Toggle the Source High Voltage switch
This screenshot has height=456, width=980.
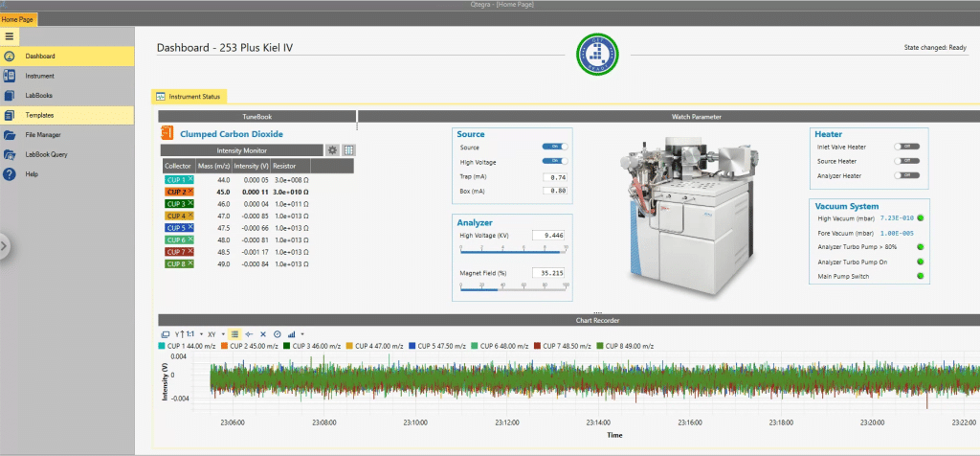pyautogui.click(x=555, y=161)
